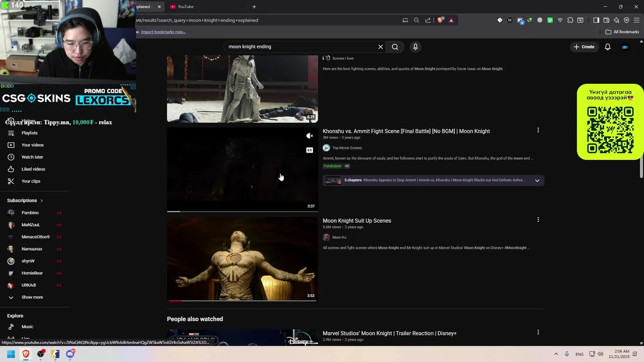Viewport: 644px width, 362px height.
Task: Click the green extension icon in the toolbar
Action: (550, 20)
